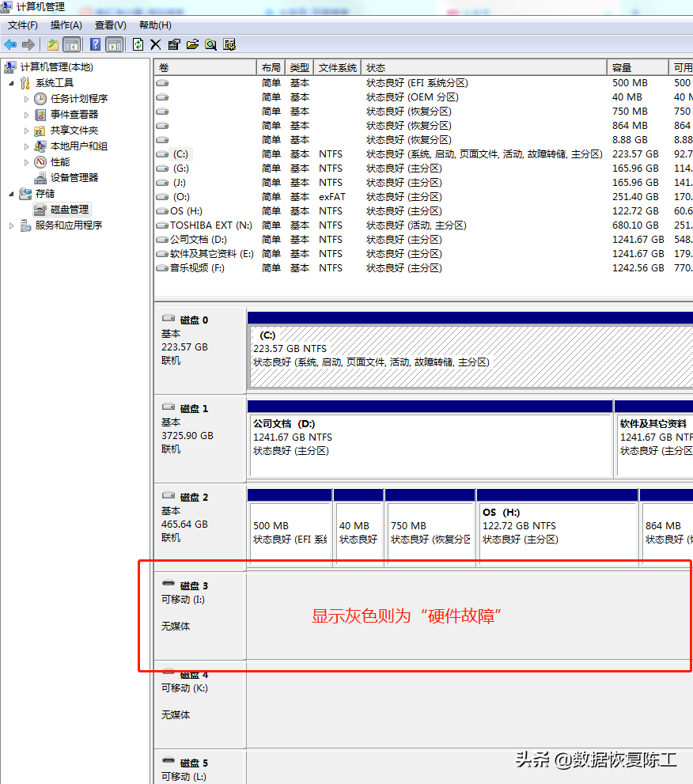Select 设备管理器 in the tree
Screen dimensions: 693x784
pyautogui.click(x=74, y=178)
